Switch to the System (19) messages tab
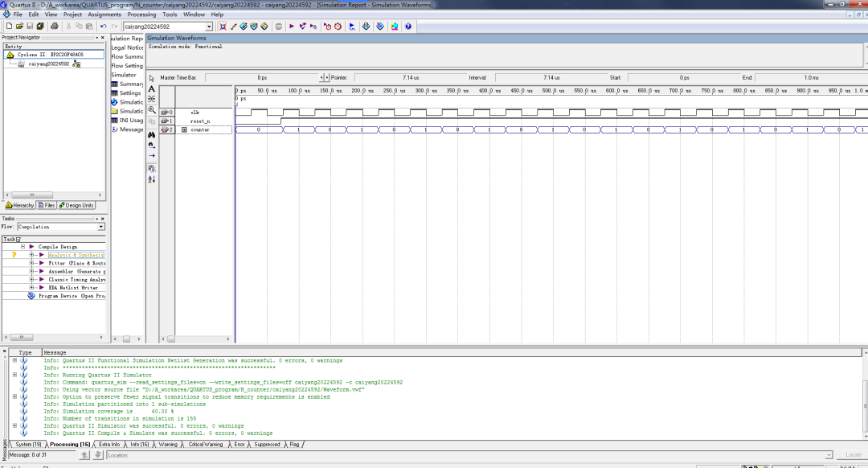This screenshot has height=468, width=868. (28, 444)
